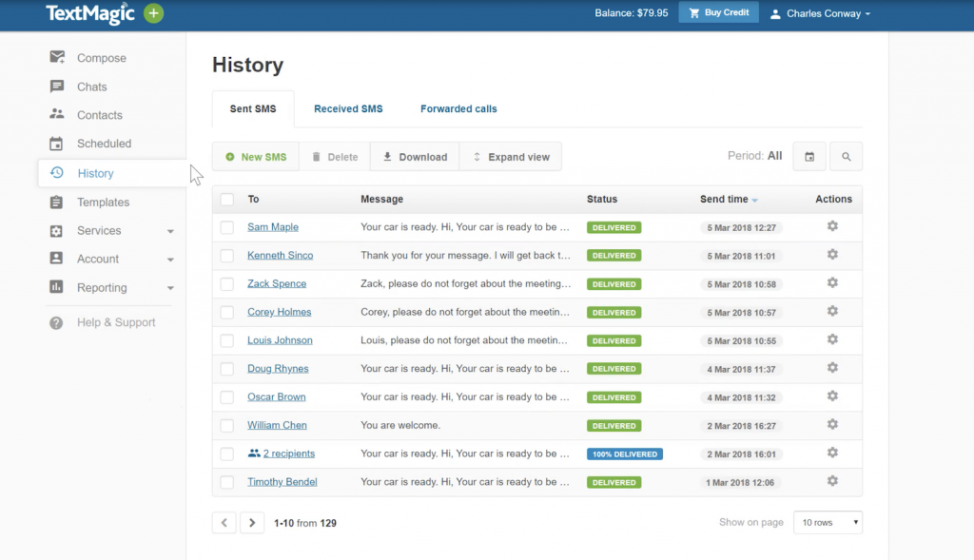
Task: Select the Timothy Bendel row checkbox
Action: 227,482
